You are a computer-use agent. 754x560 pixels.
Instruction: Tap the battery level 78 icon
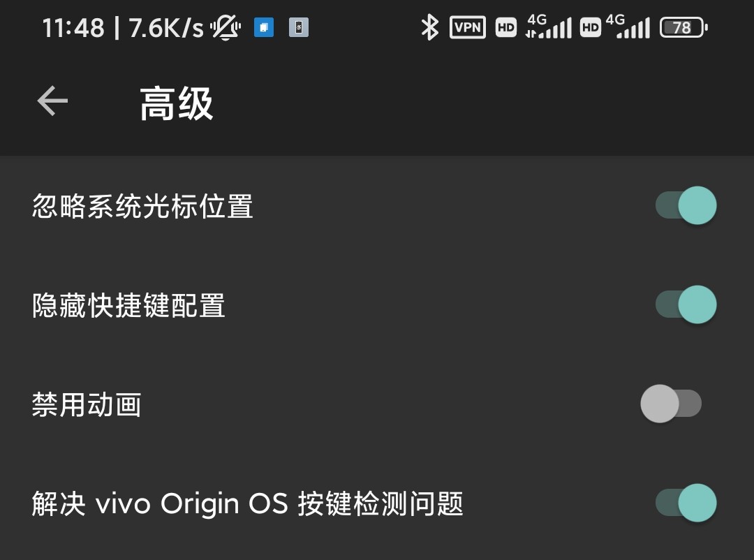[683, 27]
